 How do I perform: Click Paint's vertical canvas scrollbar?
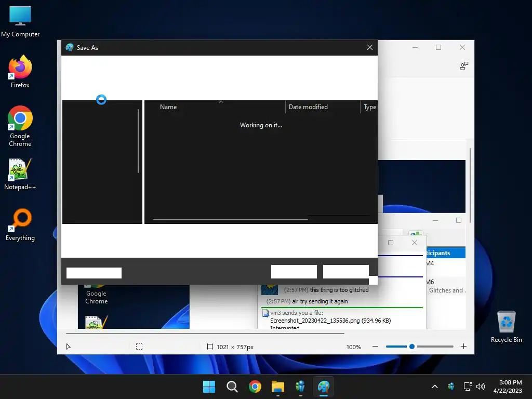pos(470,185)
